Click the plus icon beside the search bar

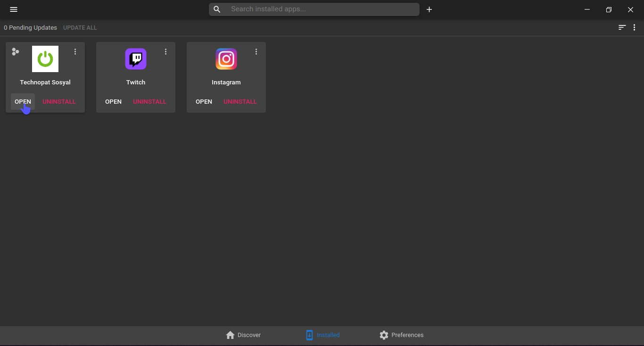(429, 9)
